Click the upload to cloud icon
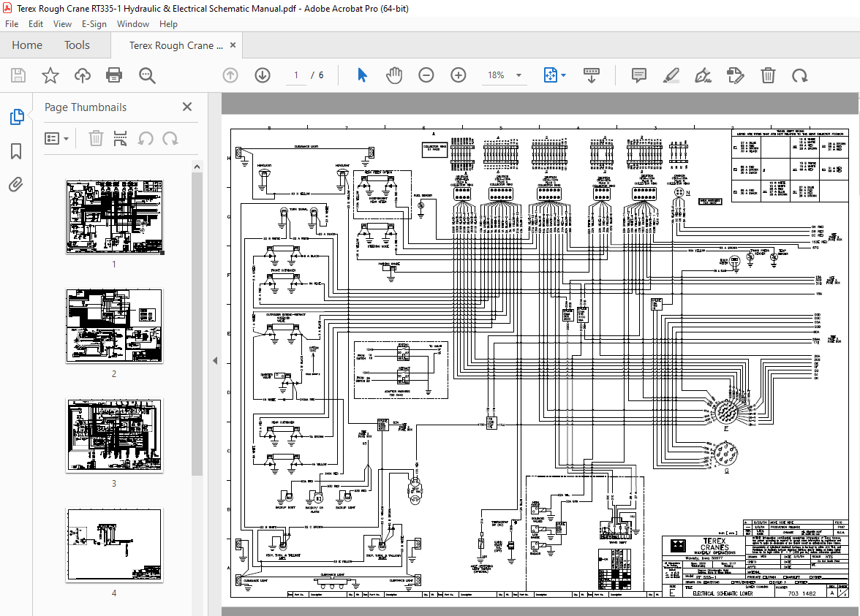The image size is (860, 616). click(82, 75)
